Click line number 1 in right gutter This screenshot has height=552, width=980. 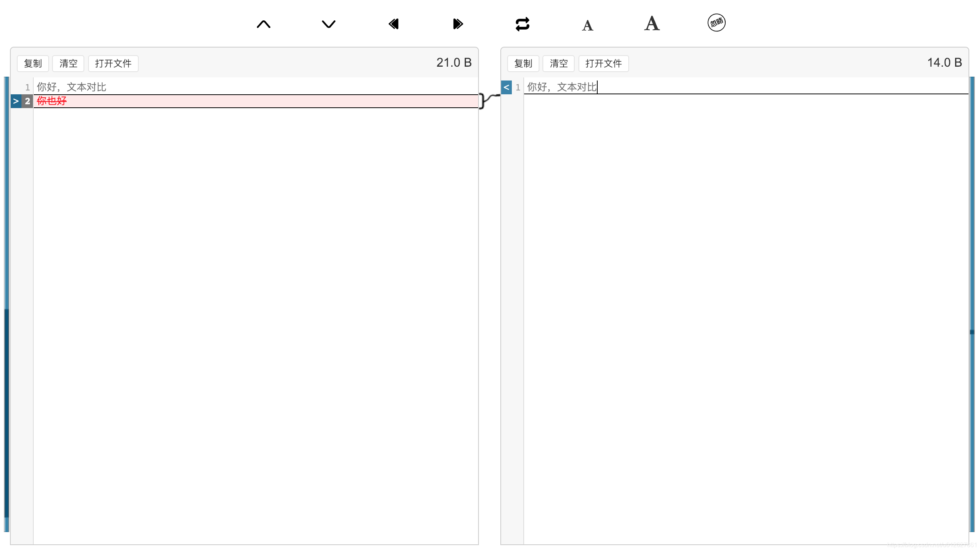coord(518,87)
